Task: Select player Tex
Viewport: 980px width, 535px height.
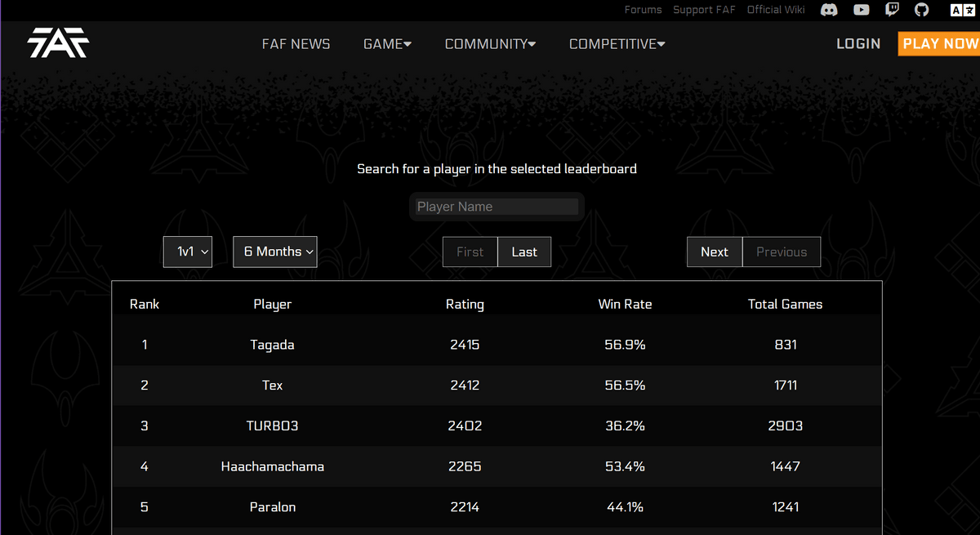Action: coord(273,385)
